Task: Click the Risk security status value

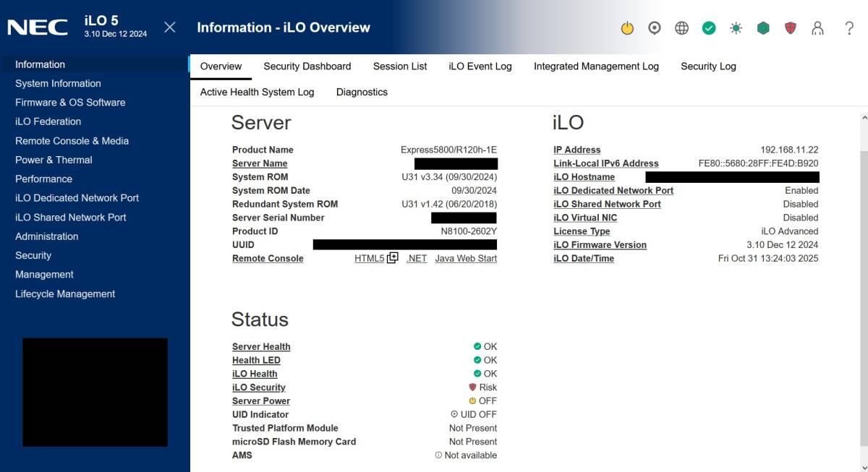Action: [483, 387]
